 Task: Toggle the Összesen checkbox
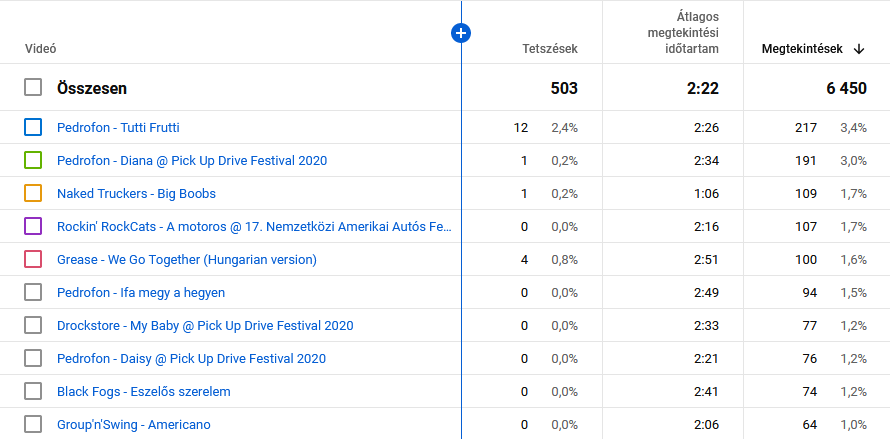point(33,88)
